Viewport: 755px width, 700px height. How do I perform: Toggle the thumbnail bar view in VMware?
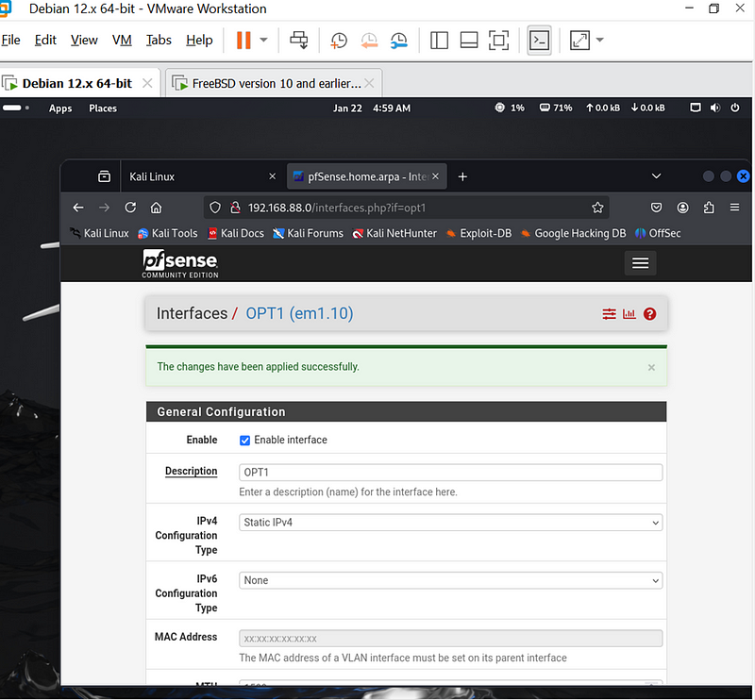pyautogui.click(x=469, y=41)
